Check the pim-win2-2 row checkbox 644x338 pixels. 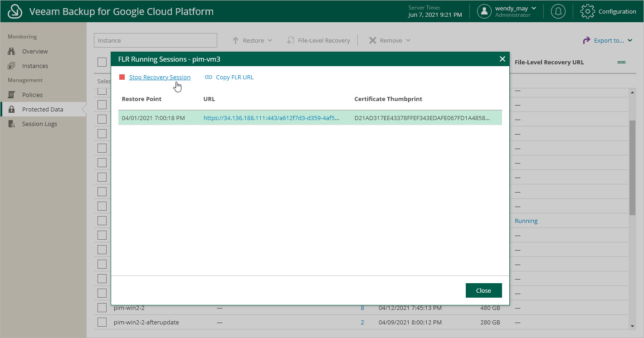pos(102,308)
